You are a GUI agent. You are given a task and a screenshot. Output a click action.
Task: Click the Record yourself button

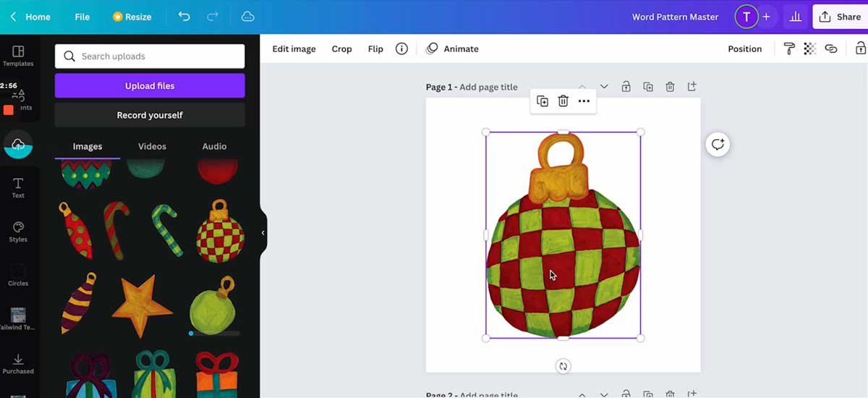[150, 115]
